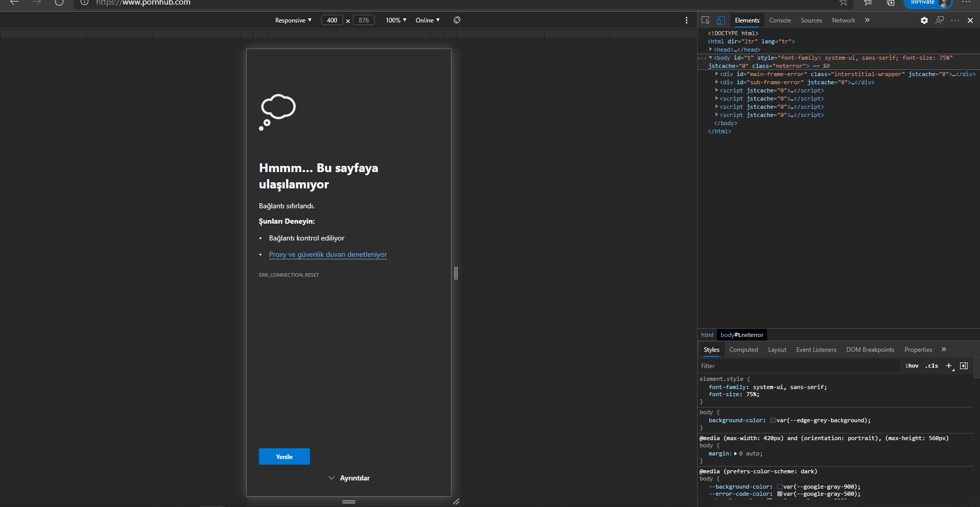The image size is (980, 507).
Task: Select the <!DOCTYPE html> line
Action: (733, 33)
